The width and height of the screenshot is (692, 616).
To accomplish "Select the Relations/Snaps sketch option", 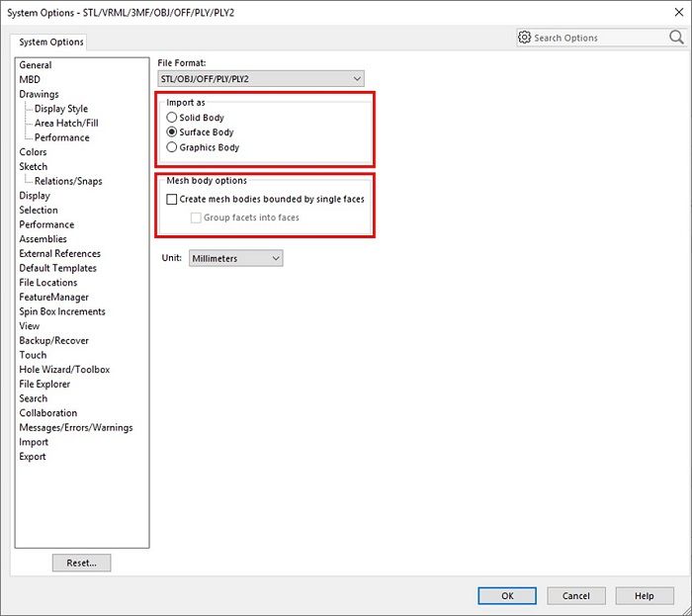I will tap(68, 181).
